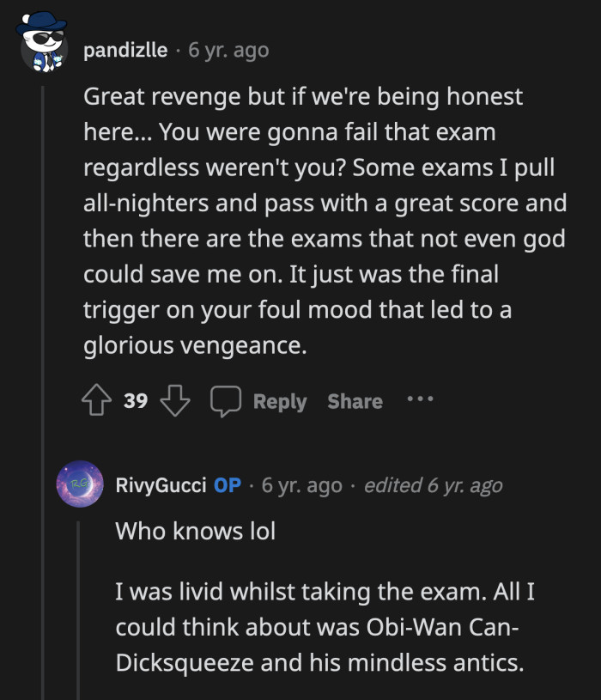
Task: Click Share under pandizlle's comment
Action: (x=355, y=400)
